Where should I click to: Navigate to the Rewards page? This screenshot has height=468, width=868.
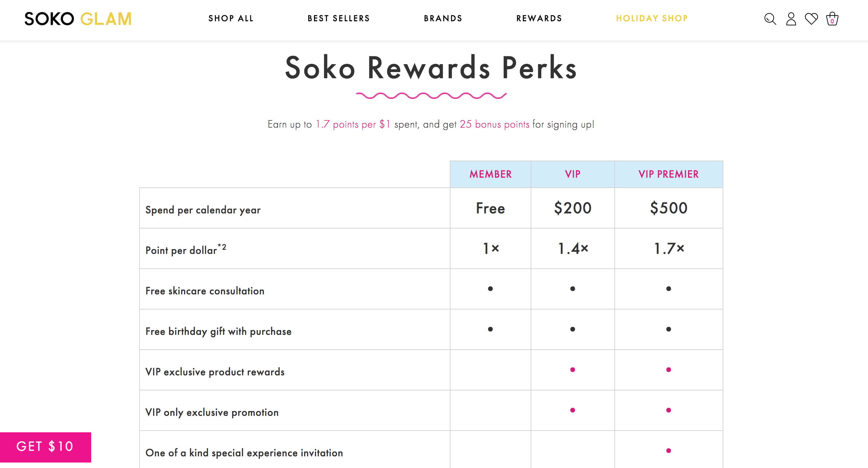coord(539,19)
